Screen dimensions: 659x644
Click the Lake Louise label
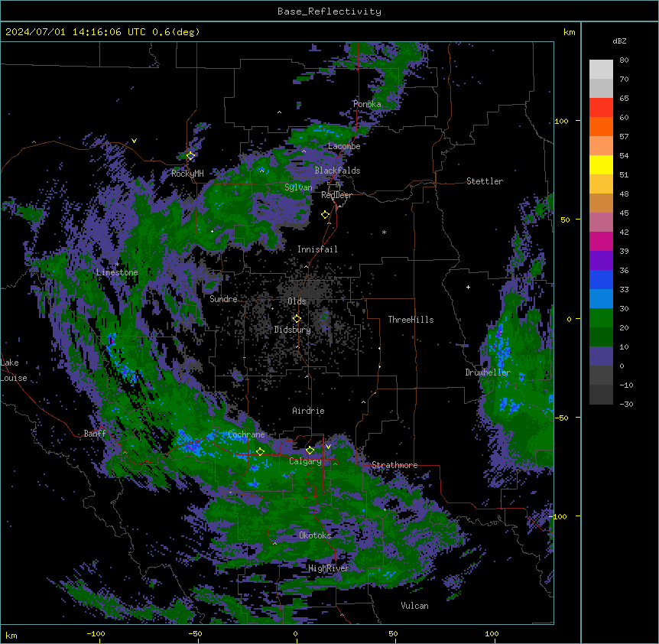(14, 370)
